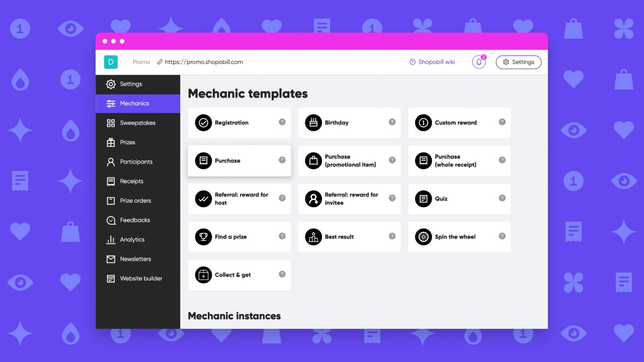
Task: Select the Birthday template card
Action: pos(350,123)
